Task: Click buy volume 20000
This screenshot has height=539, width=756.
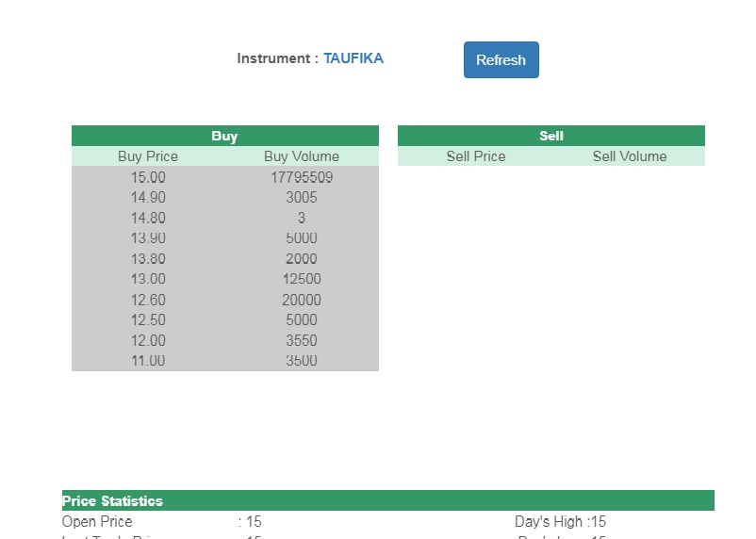Action: pos(302,300)
